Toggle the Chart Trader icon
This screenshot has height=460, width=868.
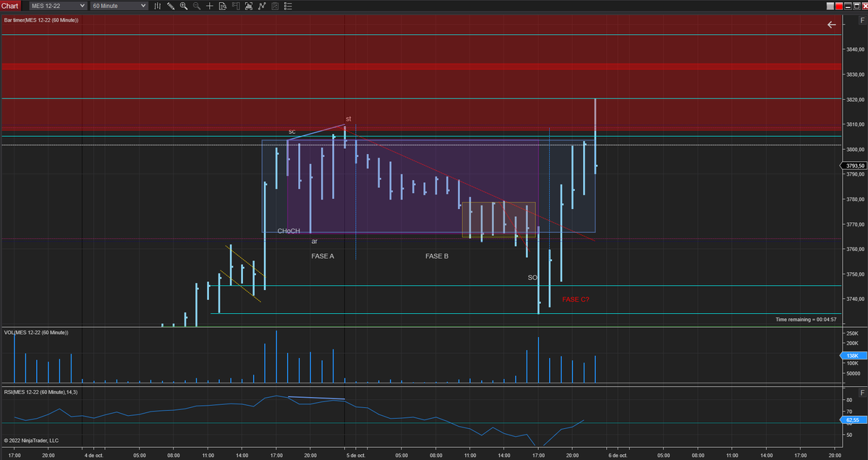[236, 6]
